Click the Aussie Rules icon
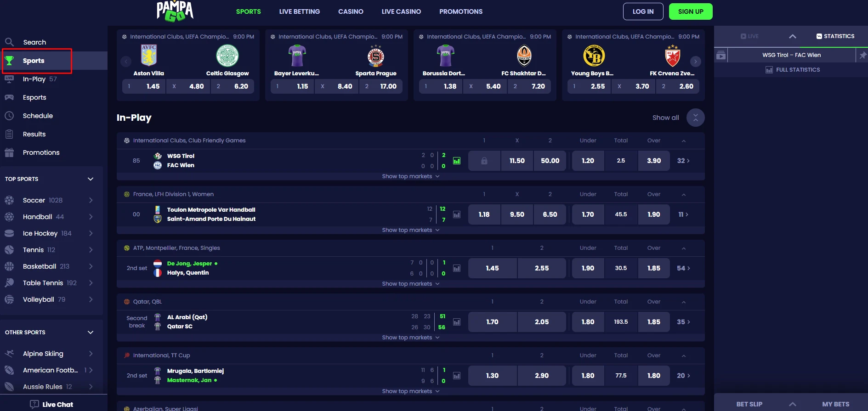This screenshot has width=868, height=411. [9, 387]
